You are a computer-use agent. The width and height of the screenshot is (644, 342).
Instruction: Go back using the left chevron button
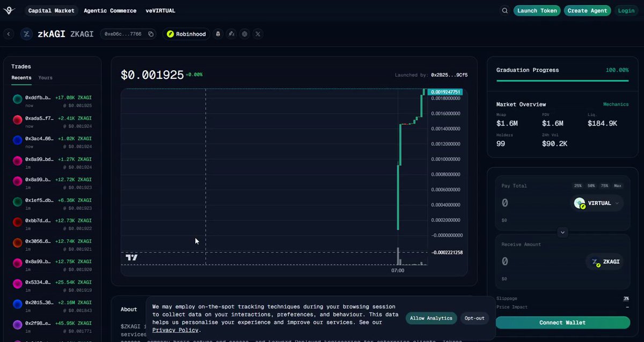9,34
